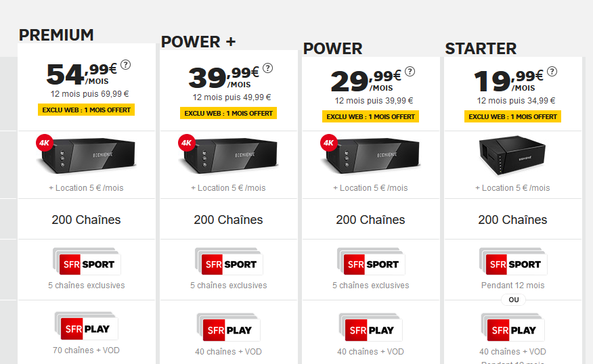This screenshot has height=364, width=593.
Task: Open the help icon beside Starter price
Action: pyautogui.click(x=552, y=72)
